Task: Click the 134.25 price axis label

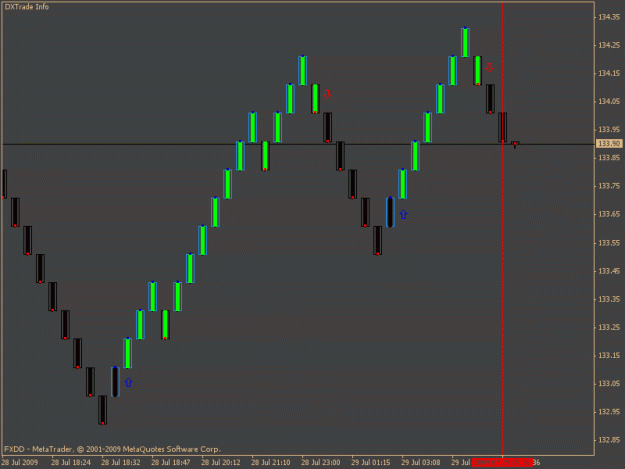Action: coord(609,45)
